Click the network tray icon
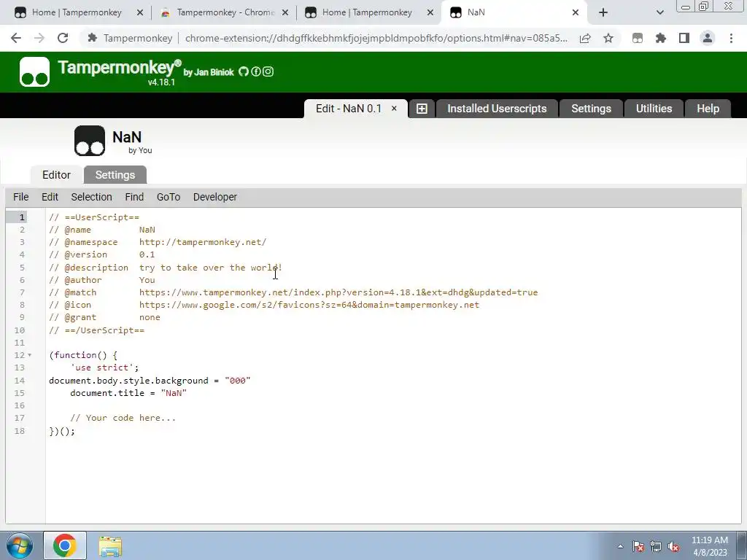Image resolution: width=747 pixels, height=560 pixels. tap(656, 546)
